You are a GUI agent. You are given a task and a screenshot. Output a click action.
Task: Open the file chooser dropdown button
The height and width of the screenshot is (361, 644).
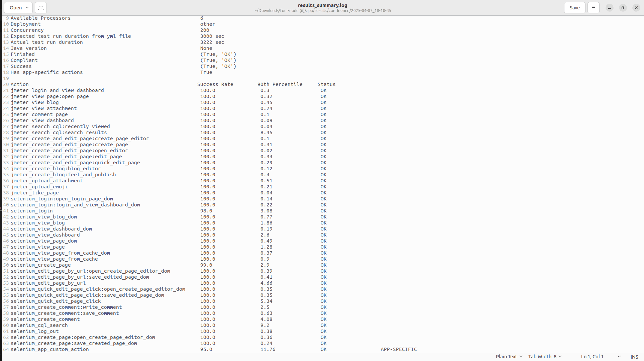18,8
